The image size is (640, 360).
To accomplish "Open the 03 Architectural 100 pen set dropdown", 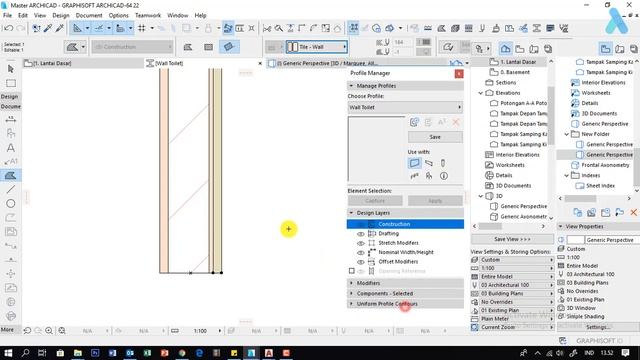I will click(513, 285).
